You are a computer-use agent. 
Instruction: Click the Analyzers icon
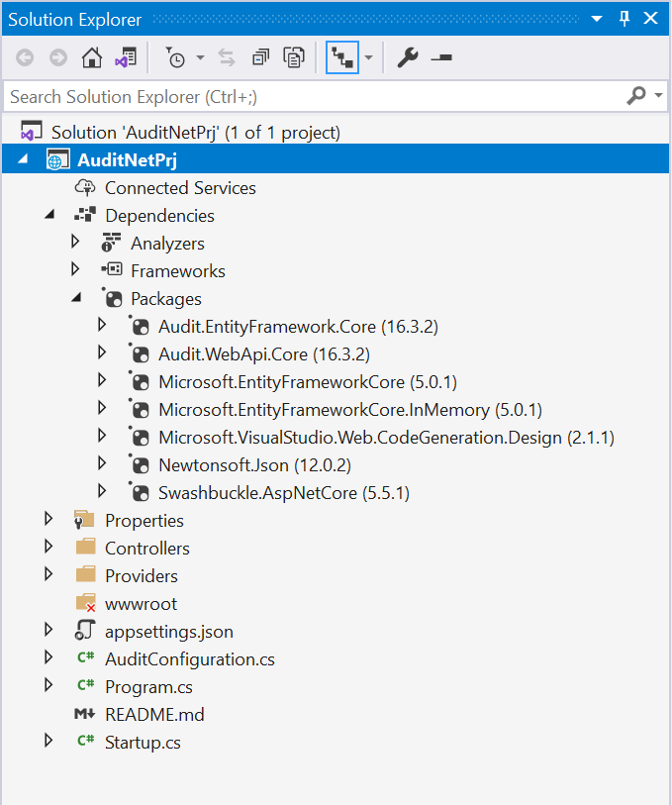[111, 243]
